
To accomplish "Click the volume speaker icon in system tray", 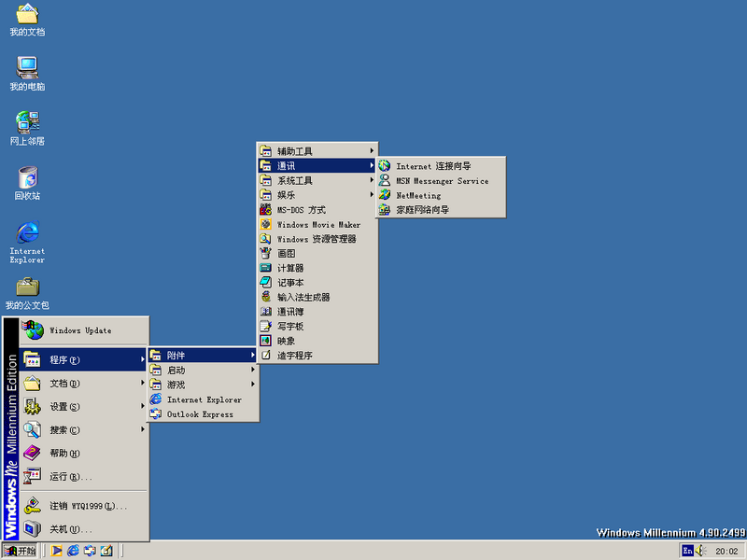I will click(700, 551).
